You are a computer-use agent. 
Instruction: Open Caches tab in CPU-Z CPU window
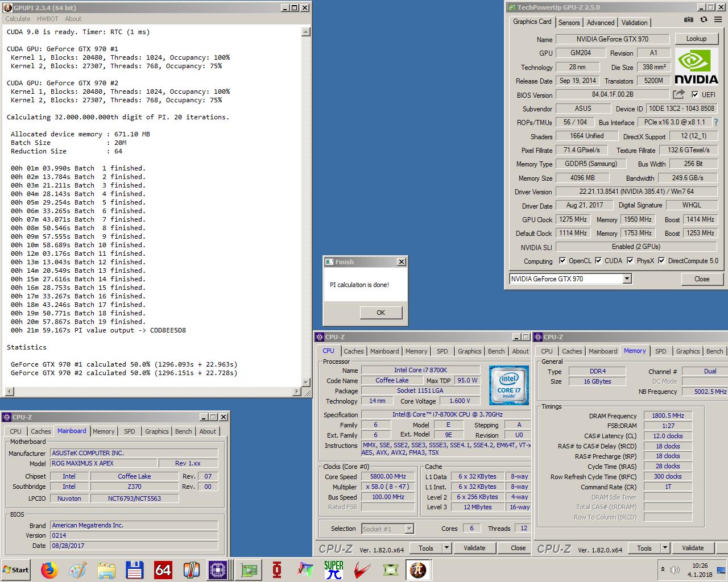pos(353,351)
